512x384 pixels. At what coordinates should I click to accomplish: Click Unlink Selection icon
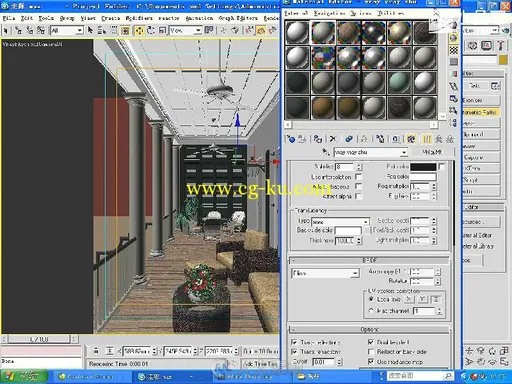click(30, 31)
